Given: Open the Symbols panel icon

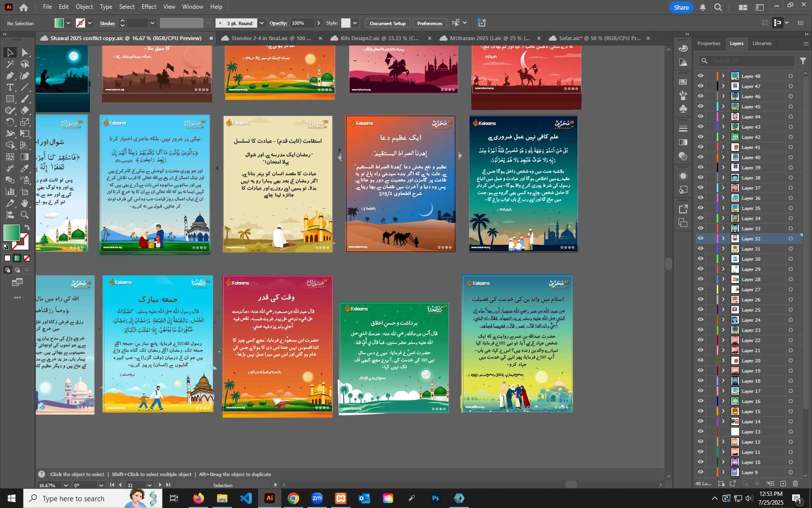Looking at the screenshot, I should (683, 109).
